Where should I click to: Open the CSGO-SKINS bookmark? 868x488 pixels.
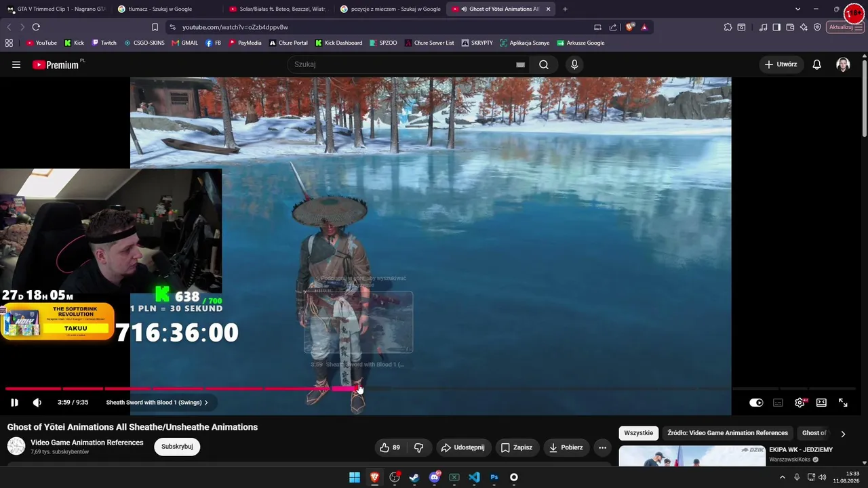click(144, 43)
